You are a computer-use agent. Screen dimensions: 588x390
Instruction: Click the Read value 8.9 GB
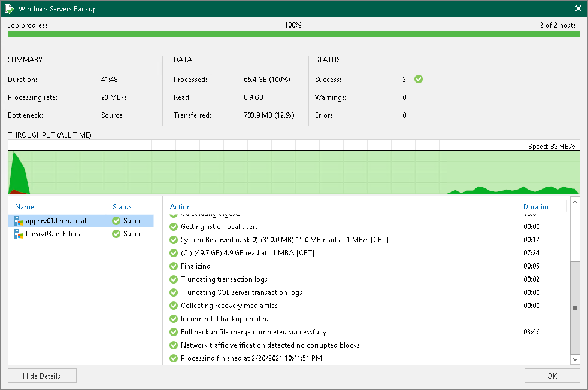253,97
